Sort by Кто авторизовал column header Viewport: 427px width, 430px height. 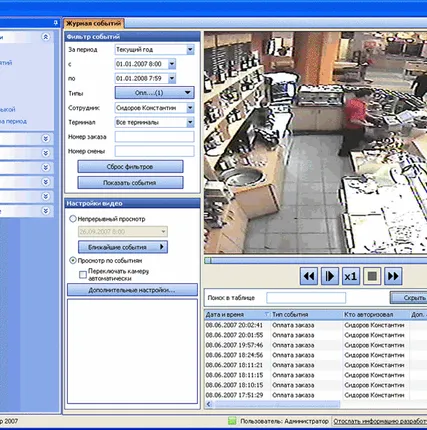[376, 314]
